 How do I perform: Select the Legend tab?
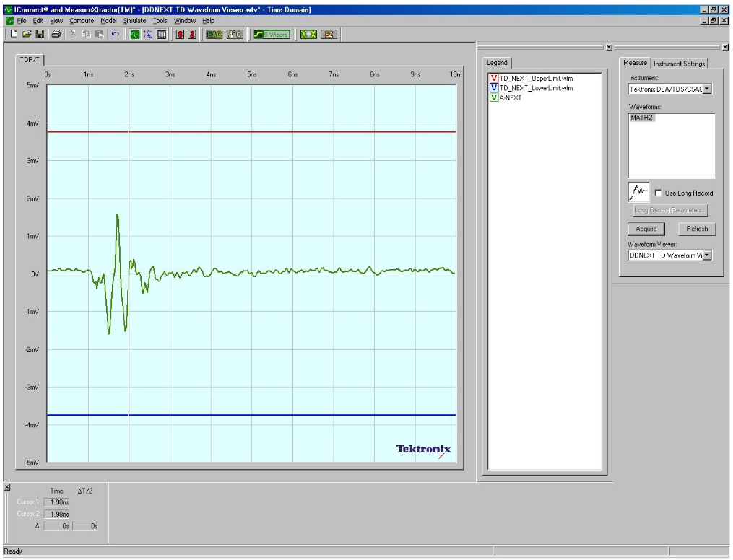496,63
